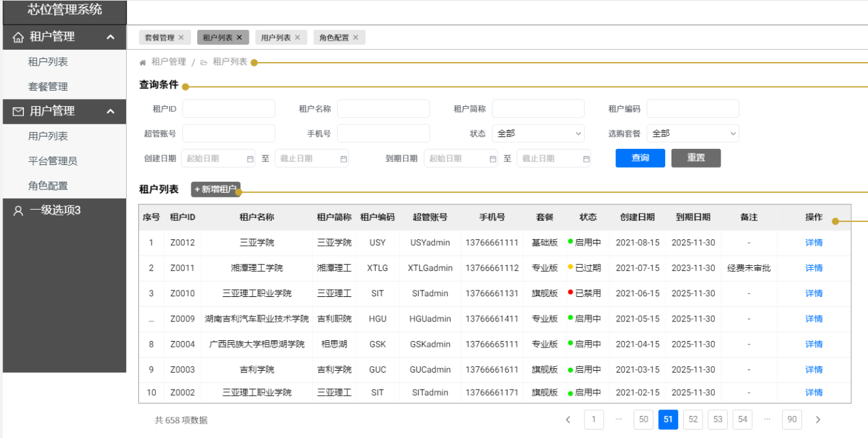This screenshot has width=868, height=438.
Task: Click calendar icon in 创建日期 start field
Action: pyautogui.click(x=250, y=159)
